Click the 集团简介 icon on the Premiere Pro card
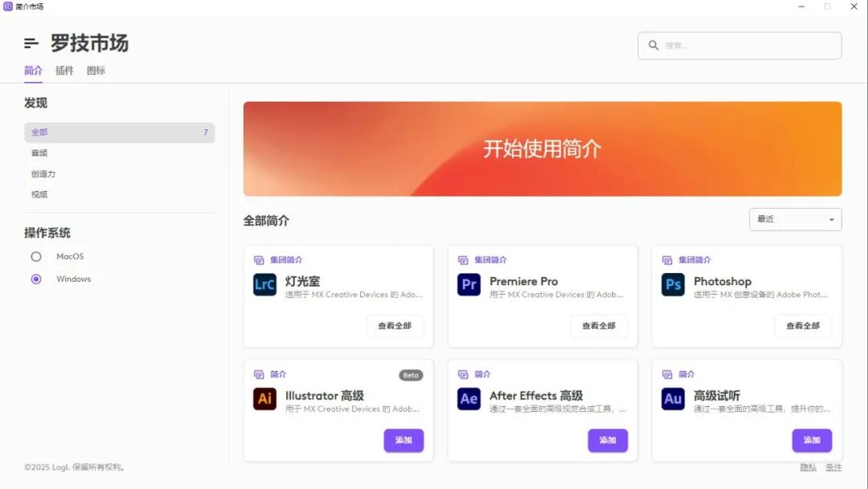 [463, 260]
